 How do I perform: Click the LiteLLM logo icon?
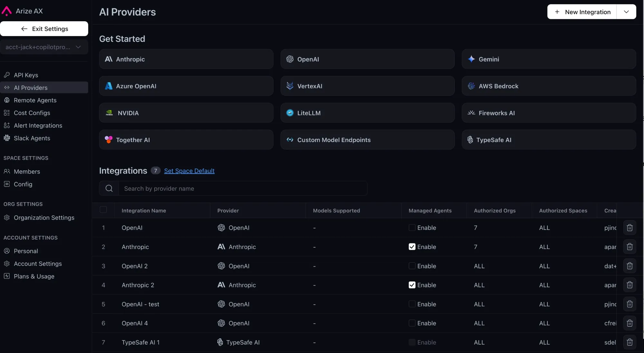tap(290, 113)
